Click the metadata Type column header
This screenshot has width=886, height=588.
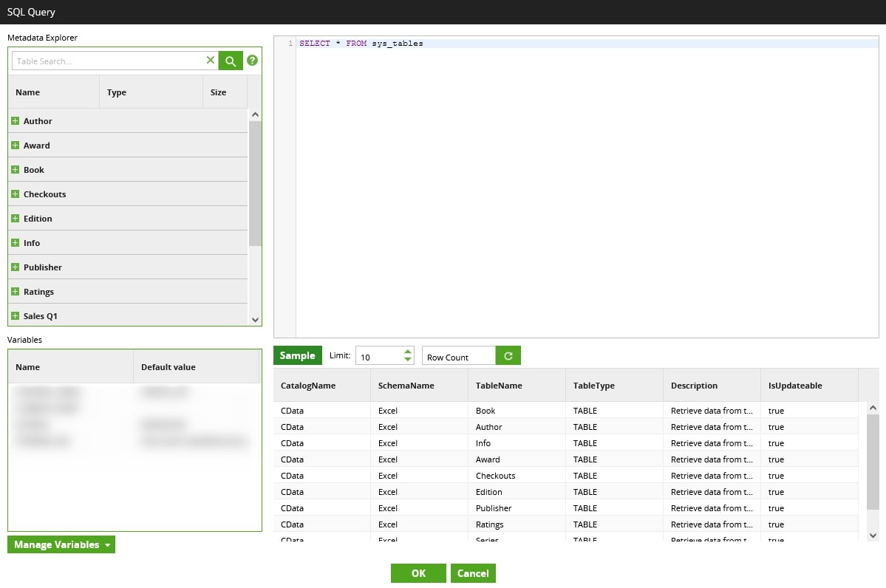click(151, 92)
